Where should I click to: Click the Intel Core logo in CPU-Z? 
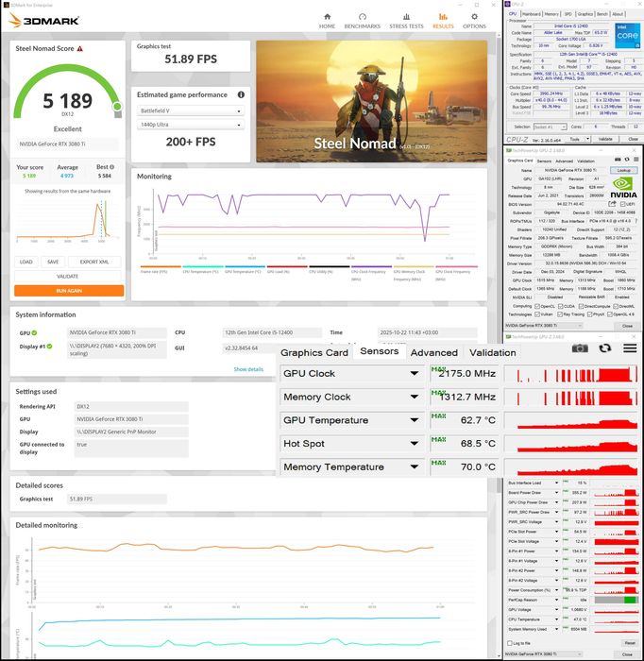click(627, 34)
